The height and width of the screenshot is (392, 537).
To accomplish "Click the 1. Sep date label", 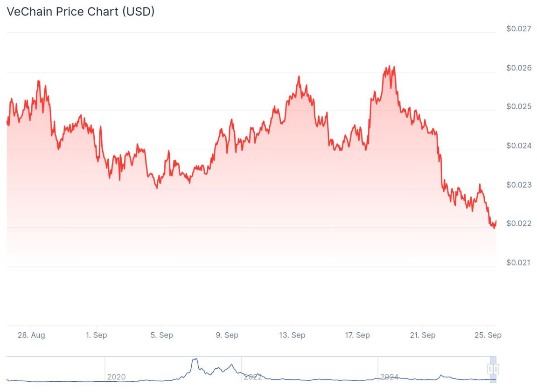I will click(x=97, y=335).
